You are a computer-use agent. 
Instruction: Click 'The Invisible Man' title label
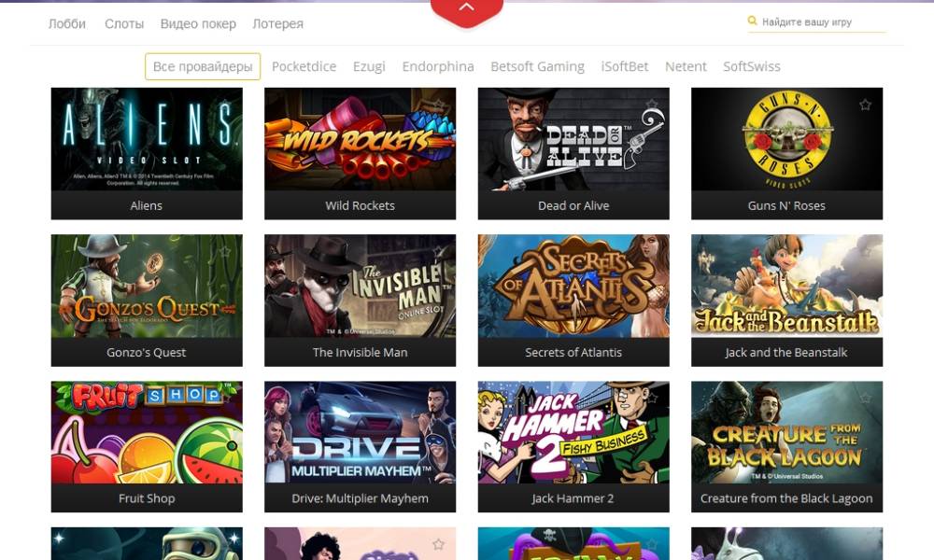360,352
